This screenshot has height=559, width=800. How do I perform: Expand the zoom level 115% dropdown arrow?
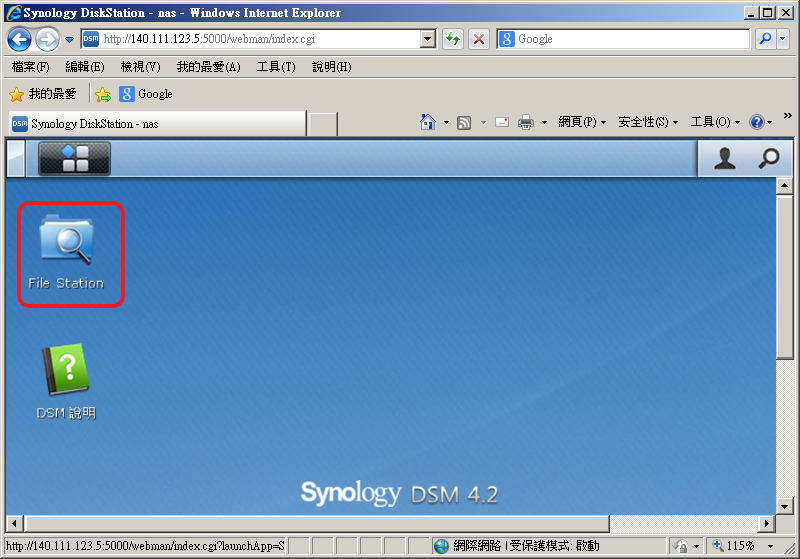tap(770, 546)
